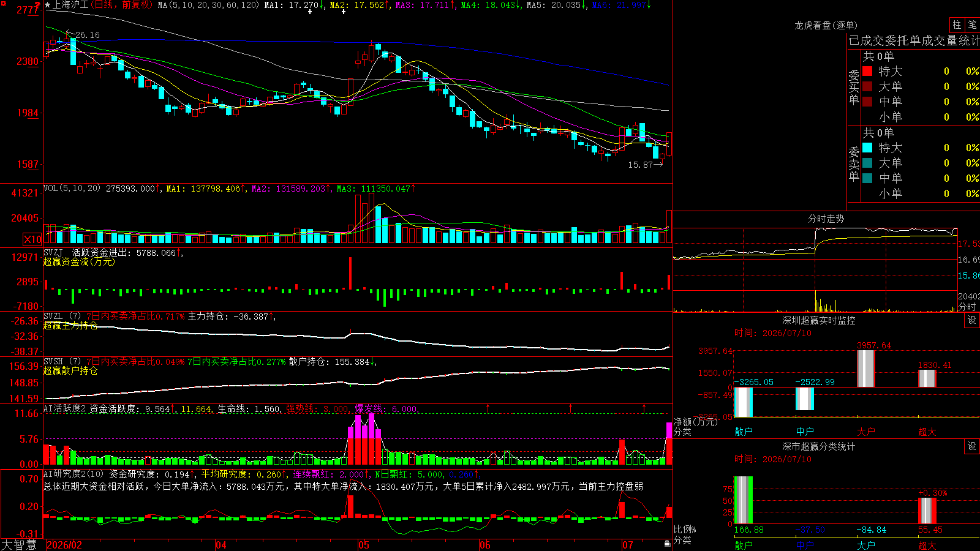The width and height of the screenshot is (980, 551).
Task: Open the VOL(5,10,20) indicator label
Action: [x=72, y=188]
